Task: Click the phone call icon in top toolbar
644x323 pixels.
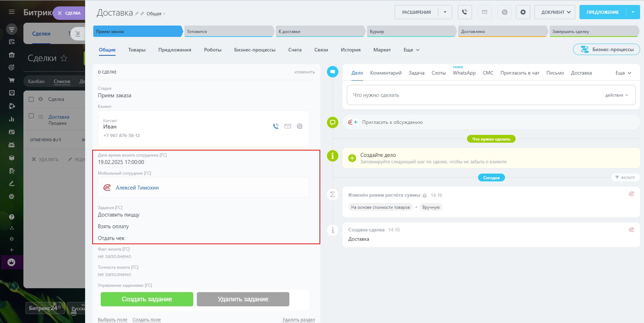Action: coord(465,12)
